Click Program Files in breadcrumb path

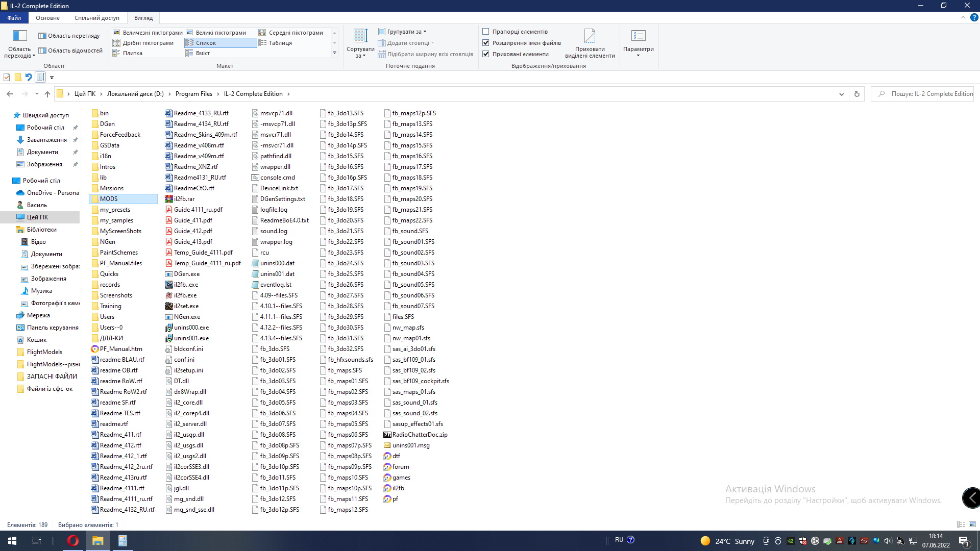pyautogui.click(x=193, y=94)
